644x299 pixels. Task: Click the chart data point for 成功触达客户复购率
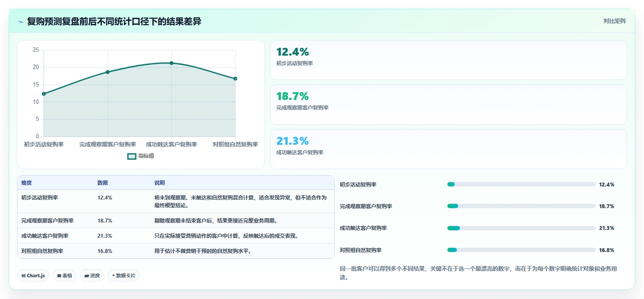click(x=171, y=63)
